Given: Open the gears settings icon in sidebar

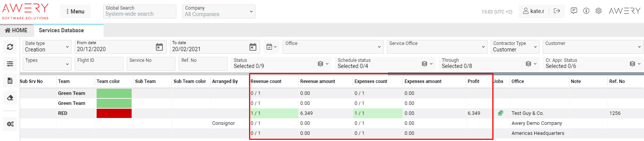Looking at the screenshot, I should point(10,124).
